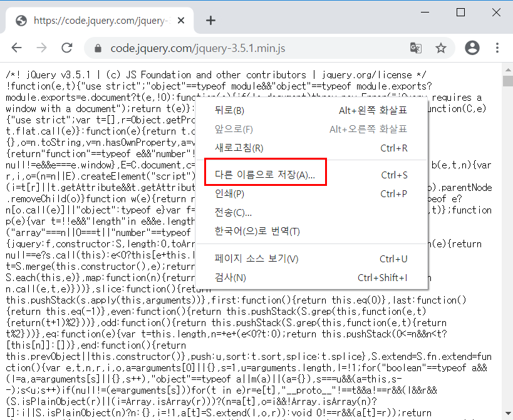Choose 새로고침(R) in context menu
Image resolution: width=513 pixels, height=420 pixels.
[311, 148]
